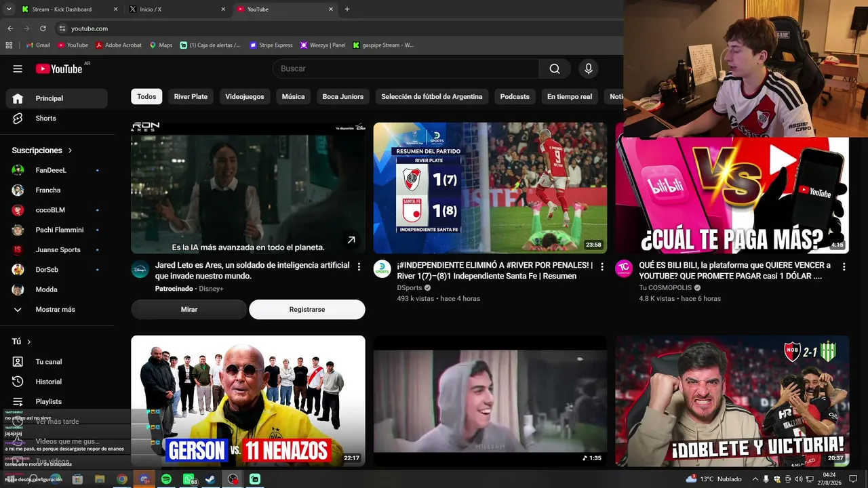Open Chrome apps grid in bookmarks bar
Screen dimensions: 868x488
tap(9, 45)
